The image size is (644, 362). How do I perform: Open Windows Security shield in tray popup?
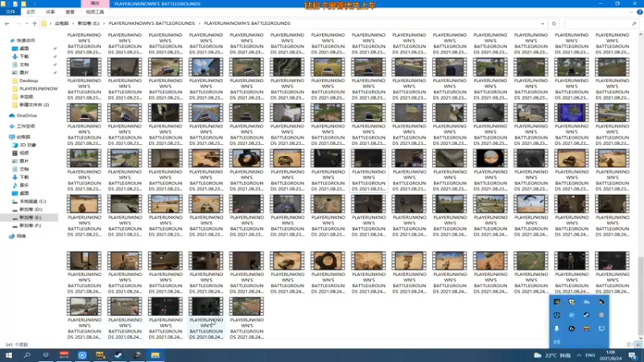pyautogui.click(x=572, y=302)
